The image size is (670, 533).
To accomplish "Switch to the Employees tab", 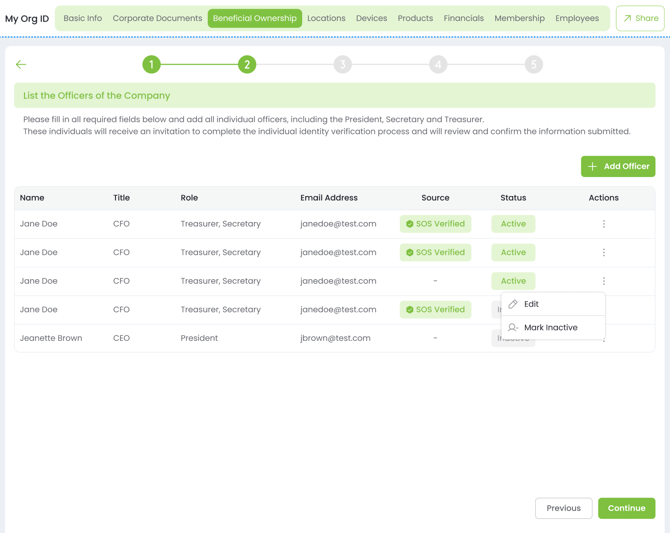I will (x=577, y=18).
